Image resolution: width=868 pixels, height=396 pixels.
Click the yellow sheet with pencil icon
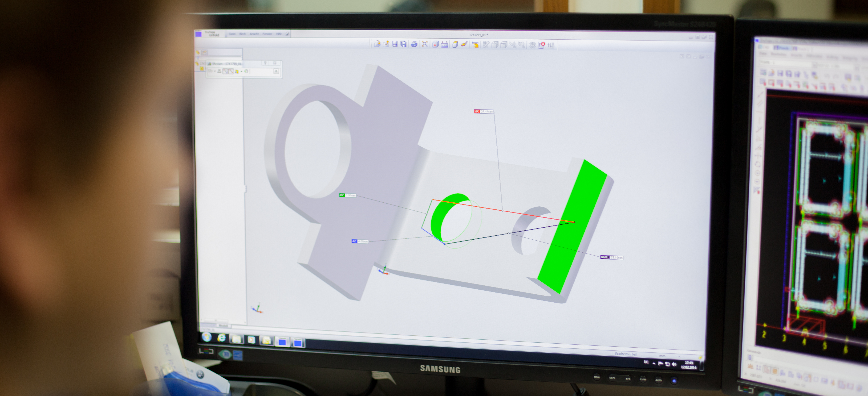coord(464,45)
